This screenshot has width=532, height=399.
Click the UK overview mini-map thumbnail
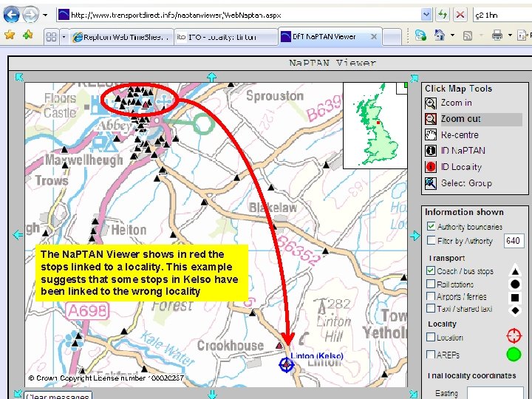375,125
